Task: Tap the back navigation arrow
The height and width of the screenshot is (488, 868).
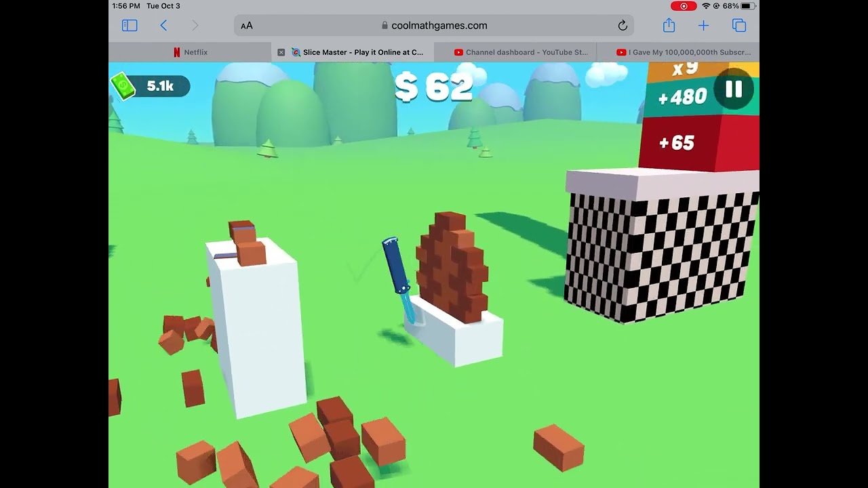Action: coord(164,25)
